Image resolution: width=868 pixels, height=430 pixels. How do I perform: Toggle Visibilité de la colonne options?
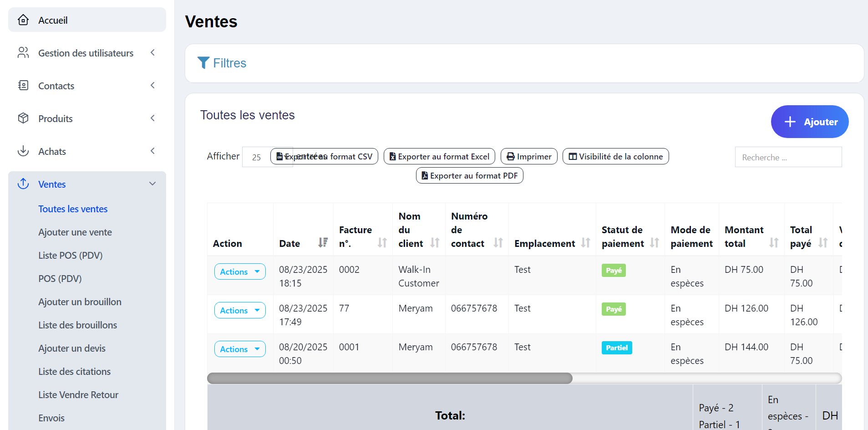pos(615,156)
